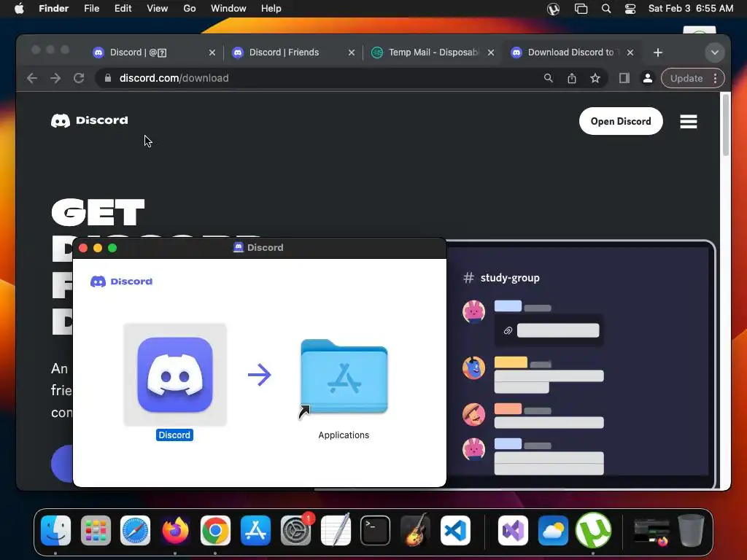747x560 pixels.
Task: Open Control Center in menu bar
Action: 630,9
